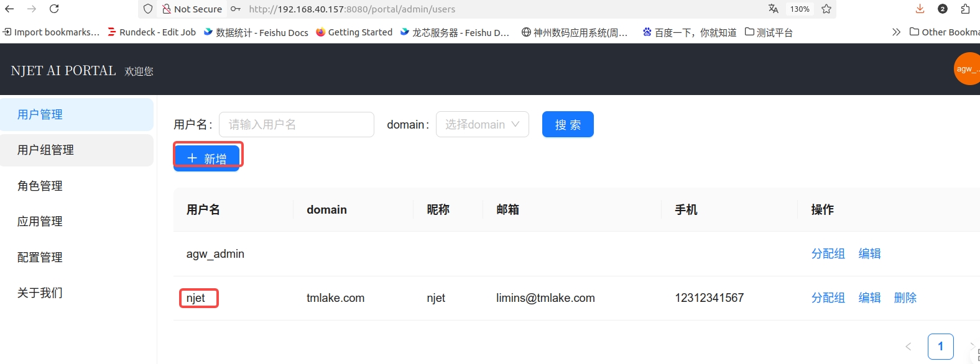The width and height of the screenshot is (980, 364).
Task: Show more bookmarks with the chevron
Action: (x=896, y=32)
